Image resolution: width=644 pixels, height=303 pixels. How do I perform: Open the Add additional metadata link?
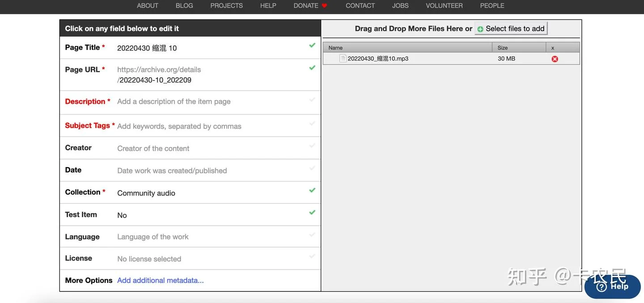(161, 280)
